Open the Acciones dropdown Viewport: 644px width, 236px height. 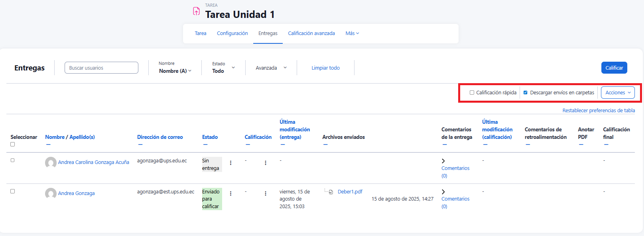617,93
